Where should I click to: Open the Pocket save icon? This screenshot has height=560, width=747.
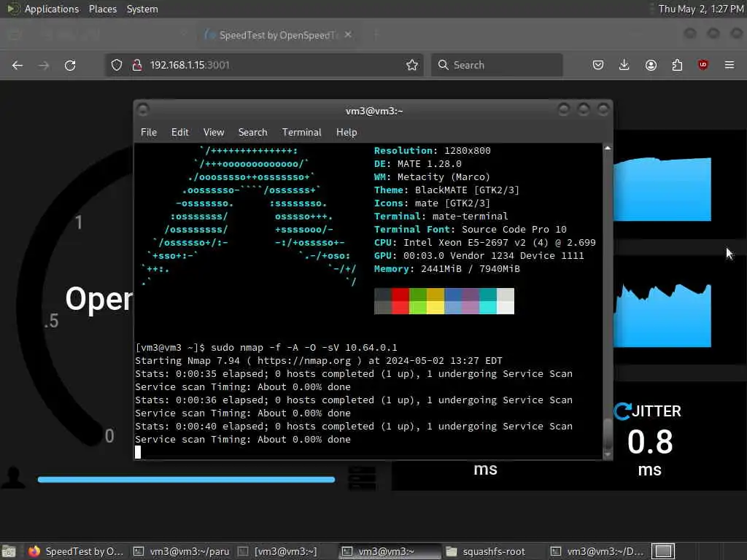click(x=598, y=65)
